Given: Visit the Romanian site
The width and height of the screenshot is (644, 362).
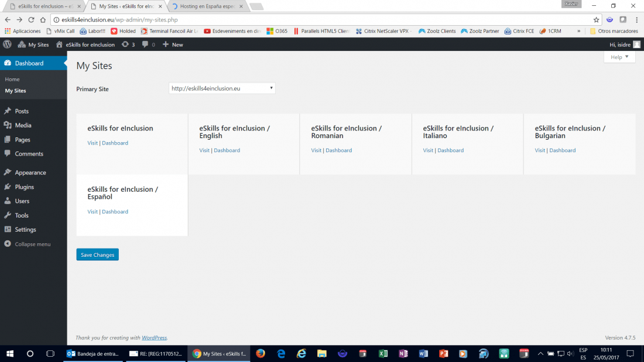Looking at the screenshot, I should point(316,150).
